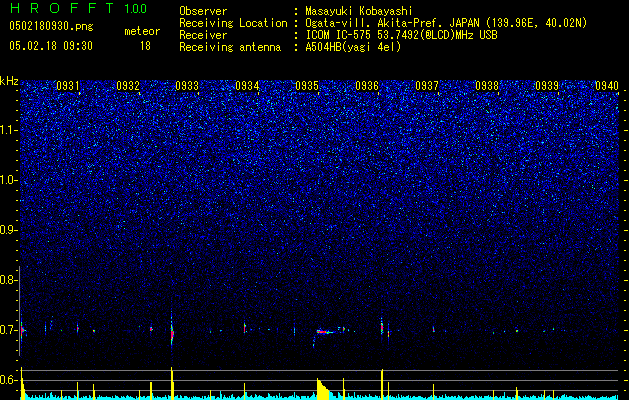Image resolution: width=629 pixels, height=400 pixels.
Task: Click the Observer field label
Action: 203,11
